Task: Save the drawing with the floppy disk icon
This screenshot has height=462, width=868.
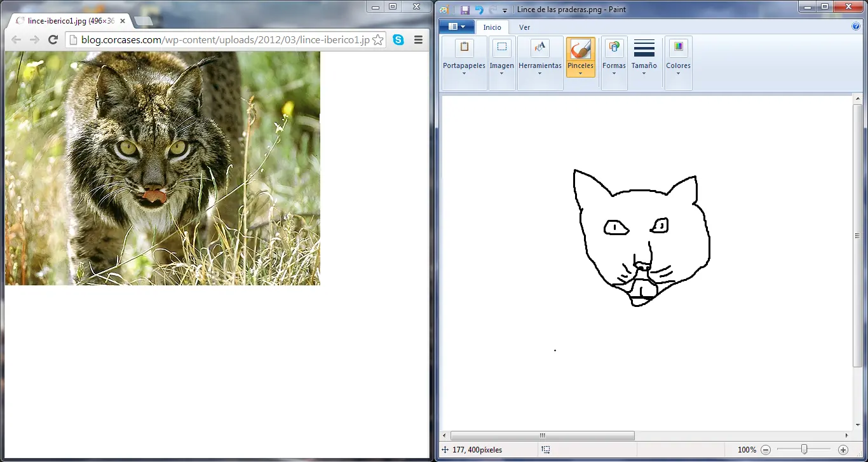Action: point(466,10)
